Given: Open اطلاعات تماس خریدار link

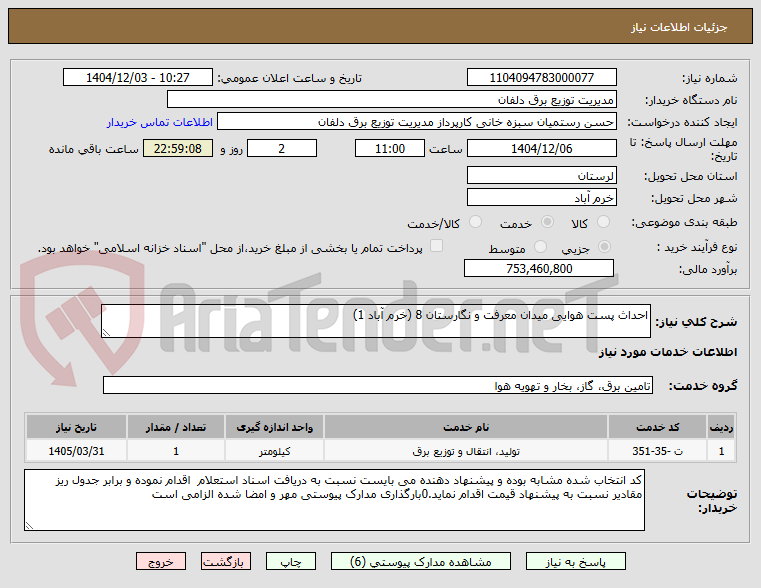Looking at the screenshot, I should pos(160,122).
